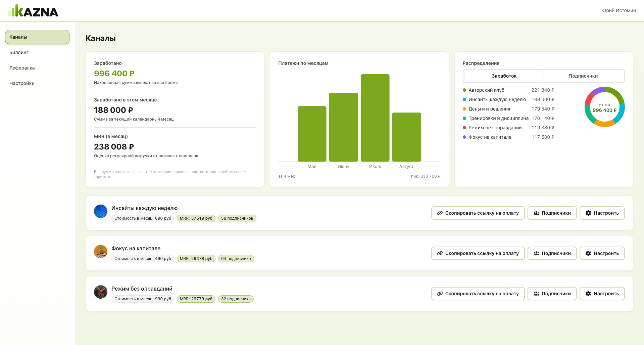Click the KAZNA logo
Viewport: 644px width, 345px height.
pos(33,11)
